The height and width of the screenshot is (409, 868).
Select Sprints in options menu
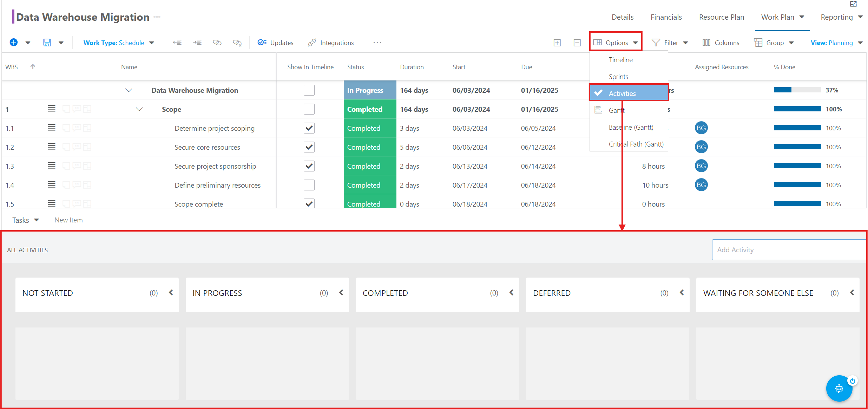(x=629, y=77)
